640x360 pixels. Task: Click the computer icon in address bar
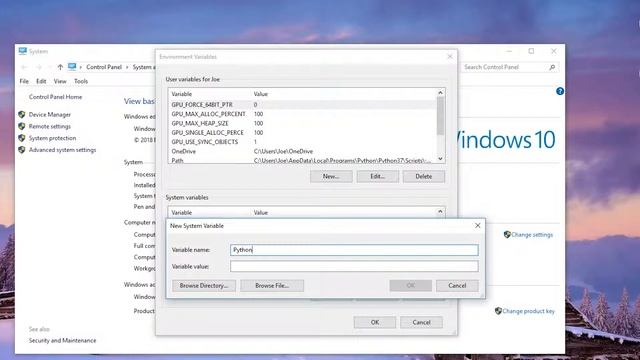point(72,67)
